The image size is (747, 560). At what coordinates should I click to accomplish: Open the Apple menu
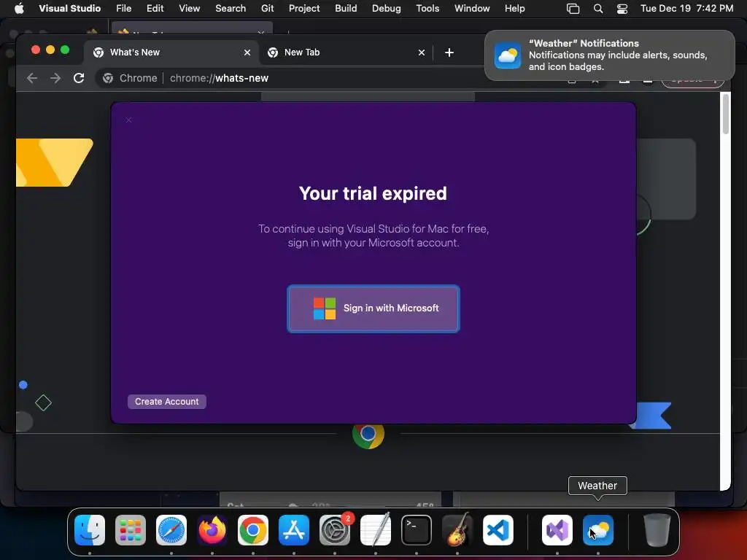click(19, 8)
